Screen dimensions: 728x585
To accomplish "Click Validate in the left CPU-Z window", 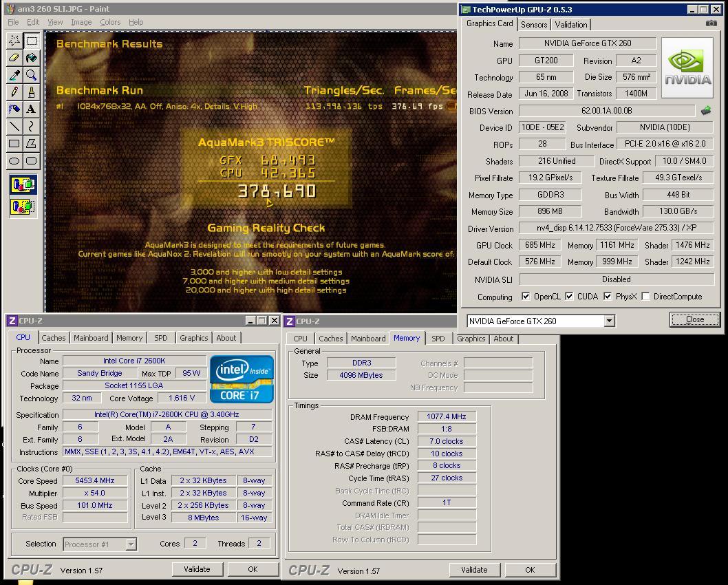I will tap(197, 569).
